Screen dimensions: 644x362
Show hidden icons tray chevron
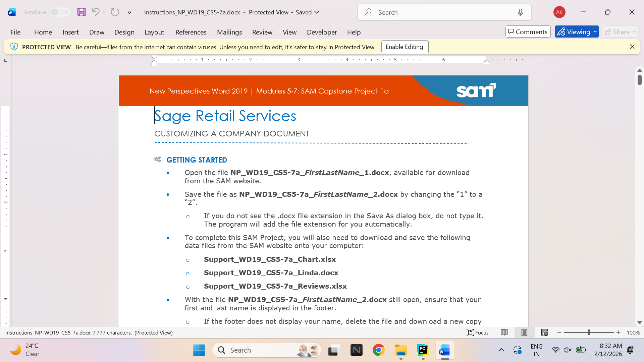tap(501, 350)
